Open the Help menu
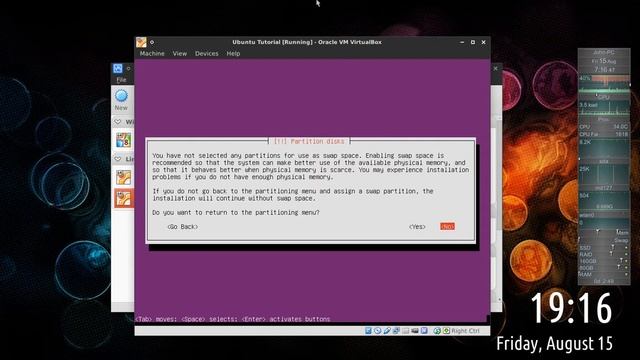640x360 pixels. 233,53
